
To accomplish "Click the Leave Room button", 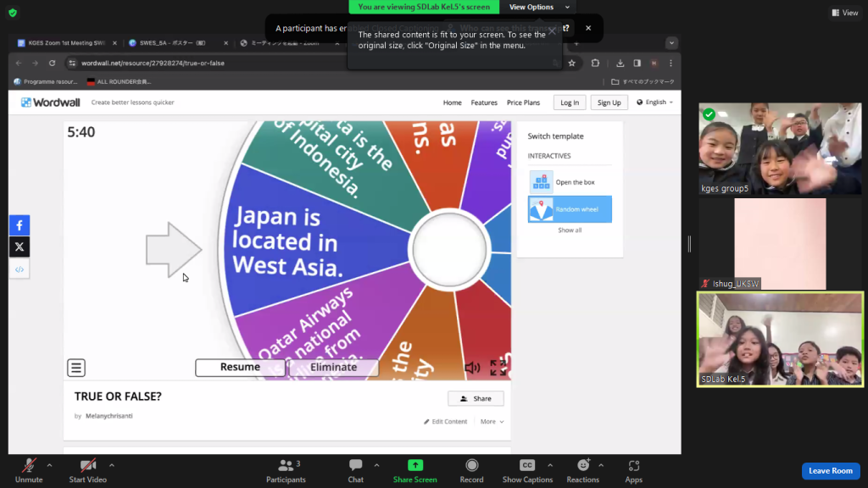I will click(830, 471).
